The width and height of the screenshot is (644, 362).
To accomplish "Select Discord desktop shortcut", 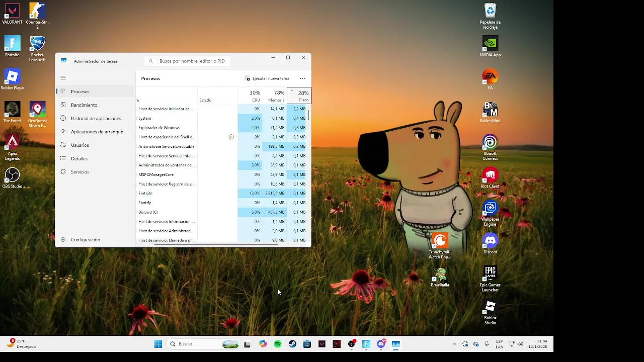I will 490,244.
